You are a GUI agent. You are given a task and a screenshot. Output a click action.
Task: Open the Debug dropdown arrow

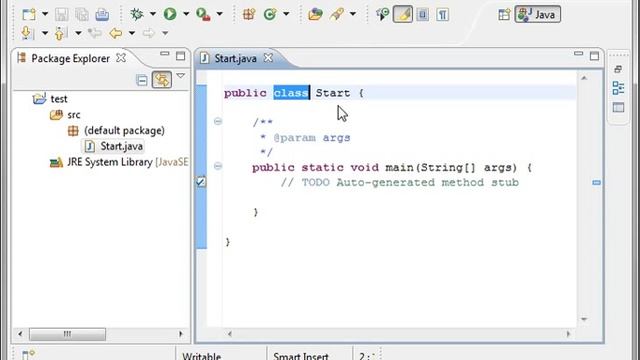tap(153, 14)
